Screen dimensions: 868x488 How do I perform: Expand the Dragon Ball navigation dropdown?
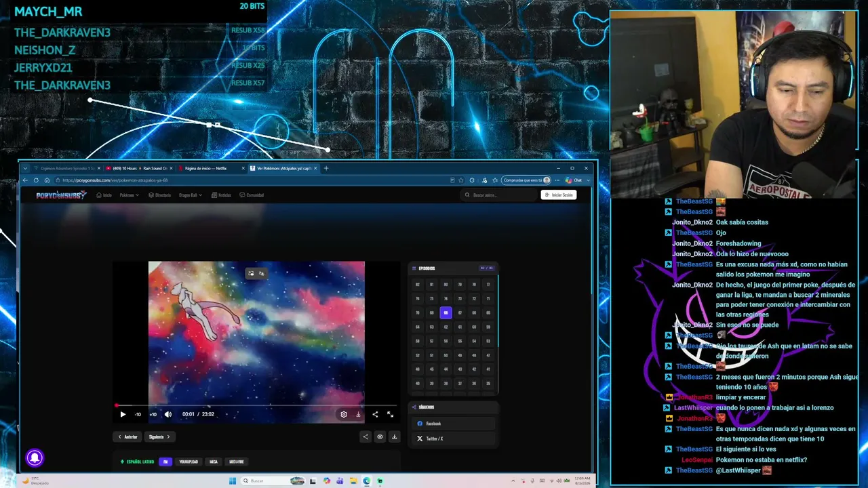191,195
